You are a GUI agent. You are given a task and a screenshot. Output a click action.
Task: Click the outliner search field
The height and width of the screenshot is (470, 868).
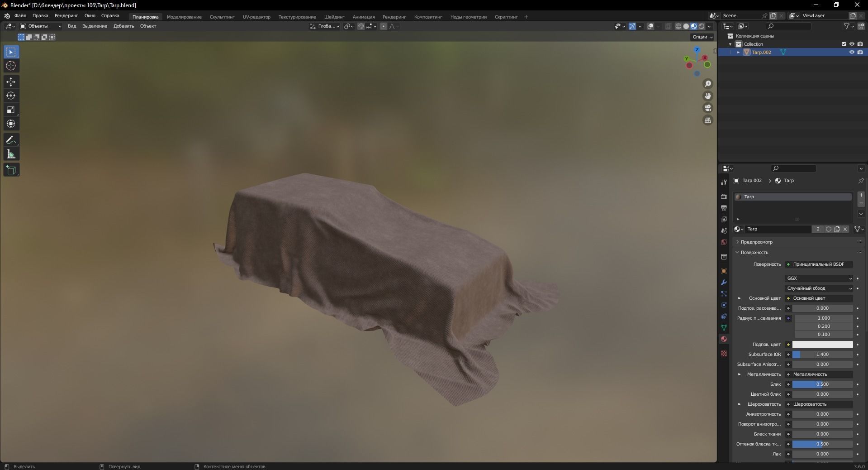(789, 26)
